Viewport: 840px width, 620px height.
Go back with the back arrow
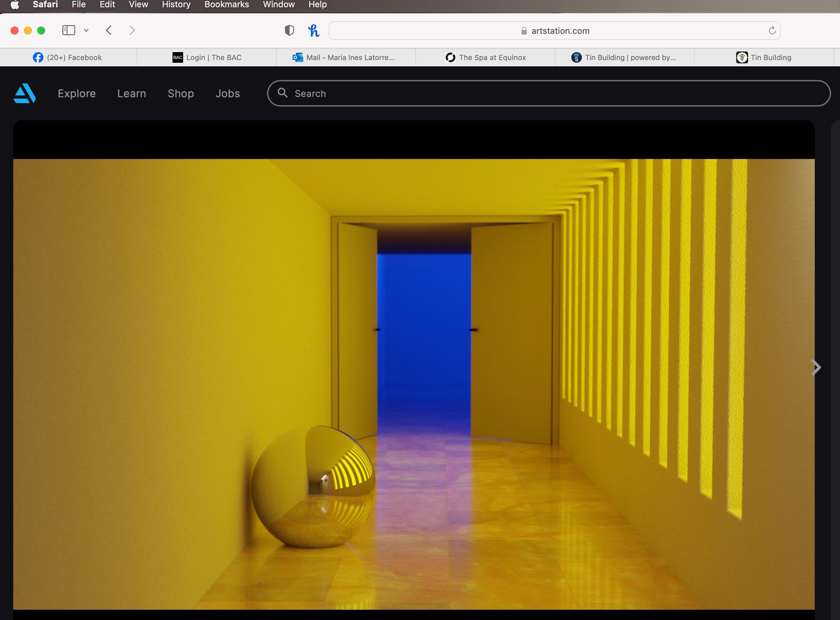(109, 31)
